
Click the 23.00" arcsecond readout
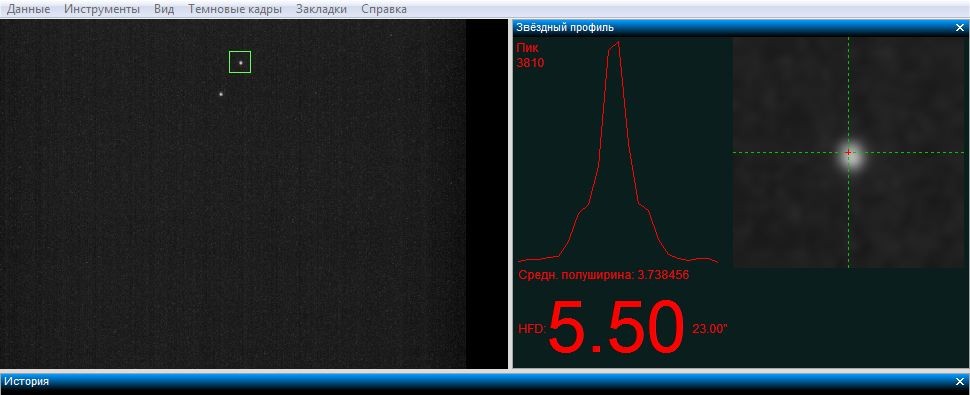tap(710, 329)
